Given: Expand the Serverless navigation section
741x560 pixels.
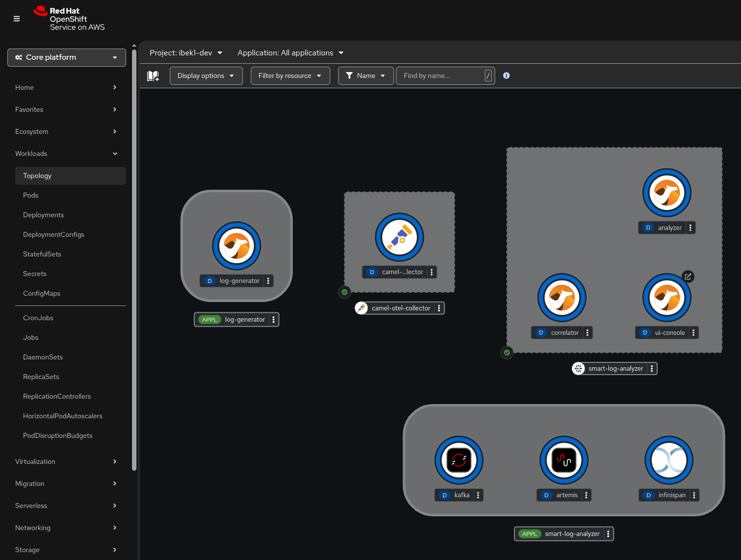Looking at the screenshot, I should pos(67,506).
